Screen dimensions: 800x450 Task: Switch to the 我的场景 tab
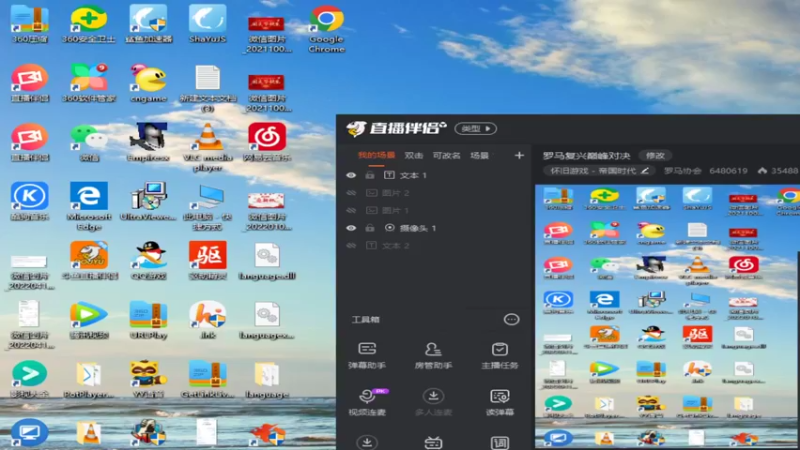376,155
